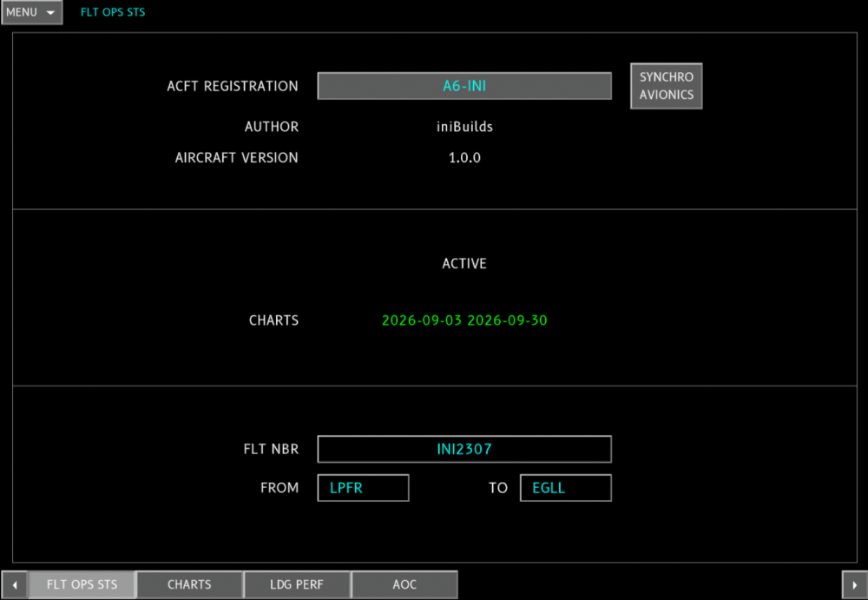868x600 pixels.
Task: Click the CHARTS row label
Action: coord(273,320)
